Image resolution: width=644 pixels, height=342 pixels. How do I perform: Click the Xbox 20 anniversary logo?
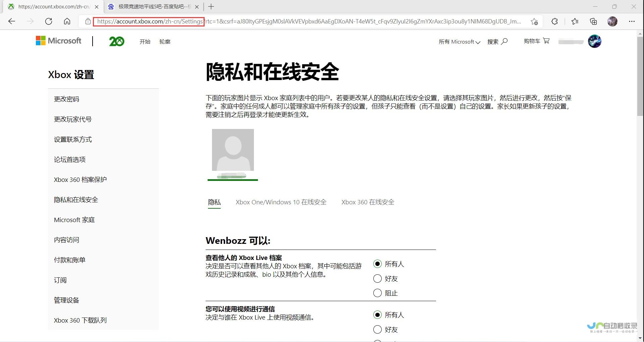click(116, 41)
